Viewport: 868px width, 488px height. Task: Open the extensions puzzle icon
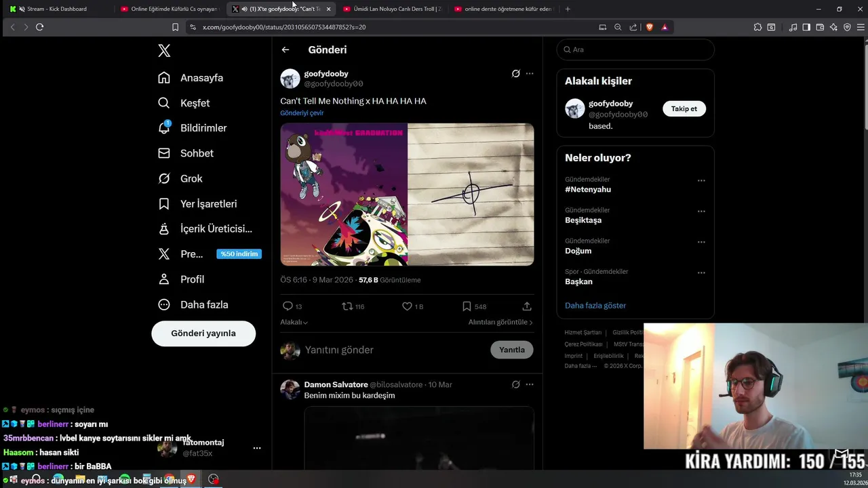point(757,27)
